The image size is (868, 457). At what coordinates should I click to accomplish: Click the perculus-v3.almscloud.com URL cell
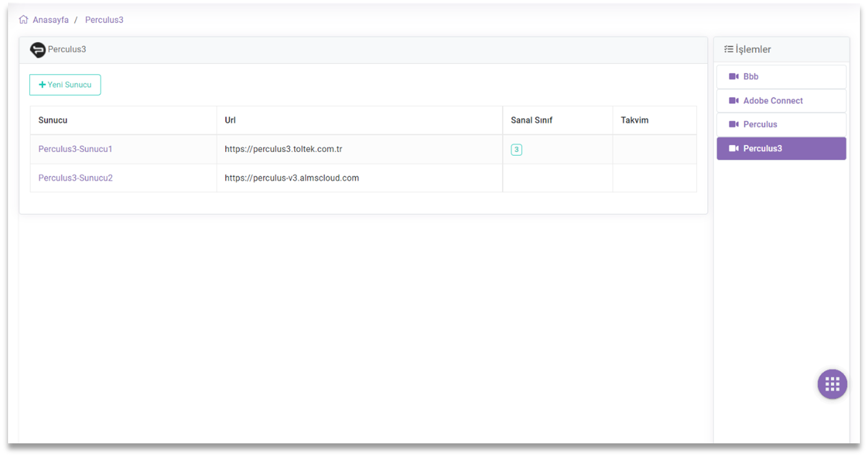point(292,178)
